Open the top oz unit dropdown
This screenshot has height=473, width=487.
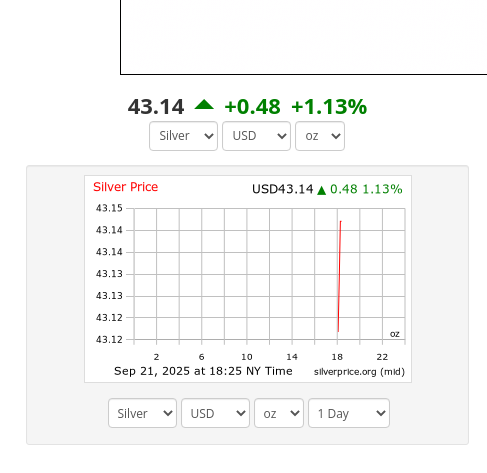(320, 136)
